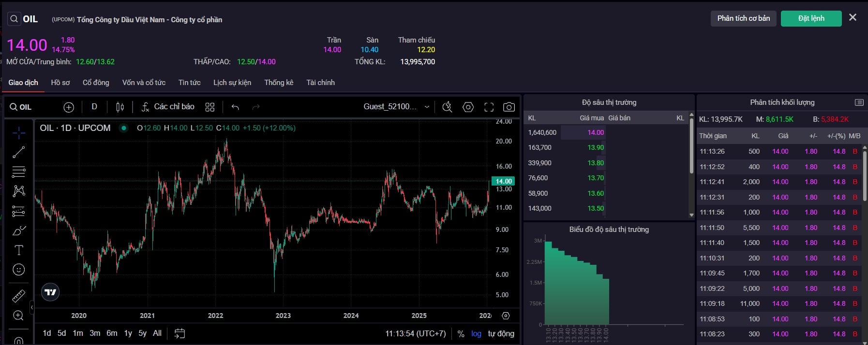868x345 pixels.
Task: Select the ruler measure tool
Action: (18, 296)
